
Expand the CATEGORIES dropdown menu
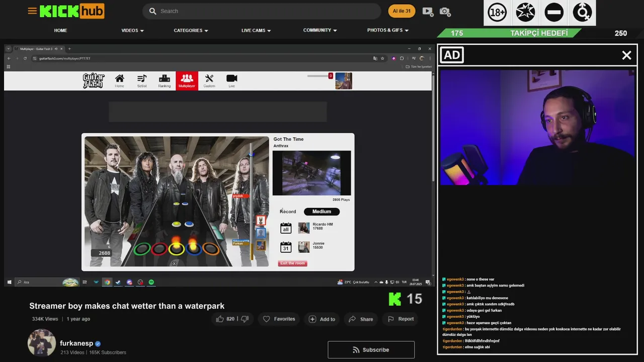click(x=191, y=31)
